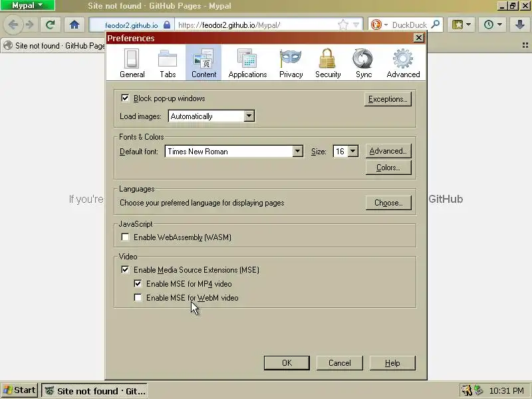
Task: Open the Advanced preferences pane
Action: [403, 63]
